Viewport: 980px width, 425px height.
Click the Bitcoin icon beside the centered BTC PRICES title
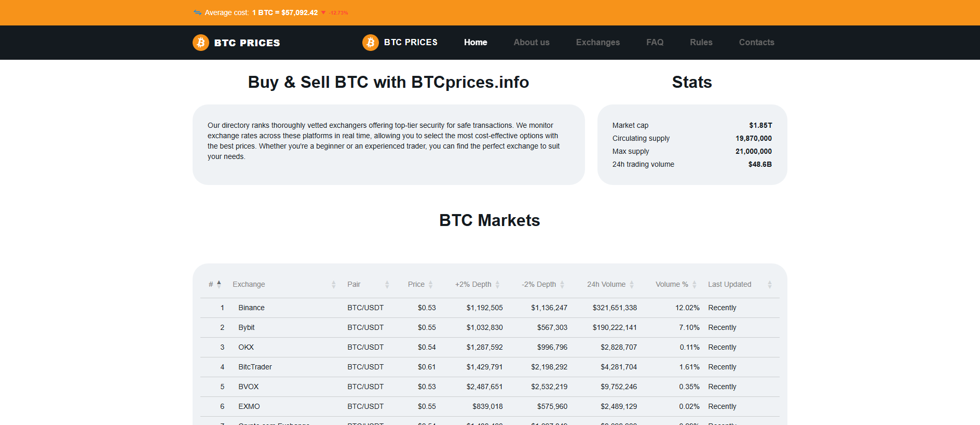[x=371, y=43]
